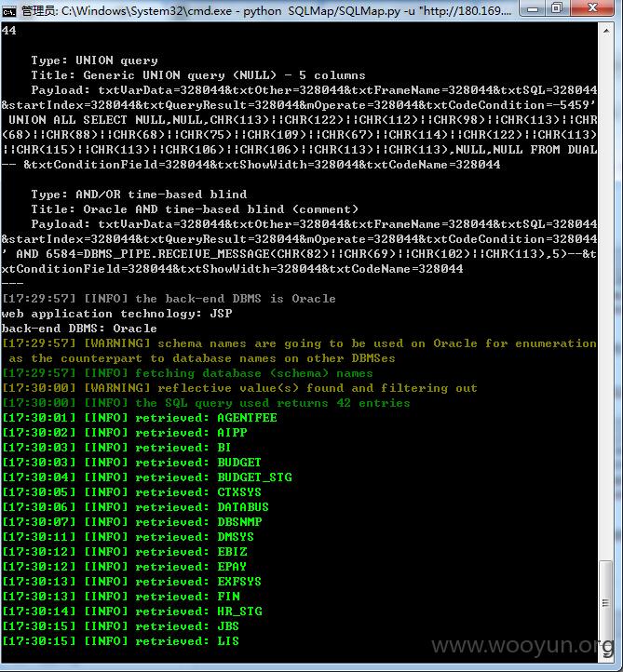Click 'Type: AND/OR time-based blind' line
The height and width of the screenshot is (672, 623).
click(x=139, y=195)
